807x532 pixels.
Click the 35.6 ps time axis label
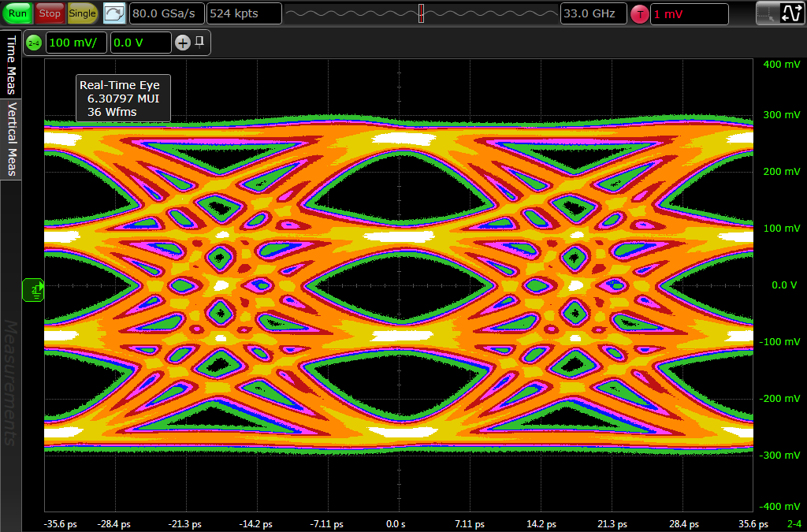click(753, 524)
